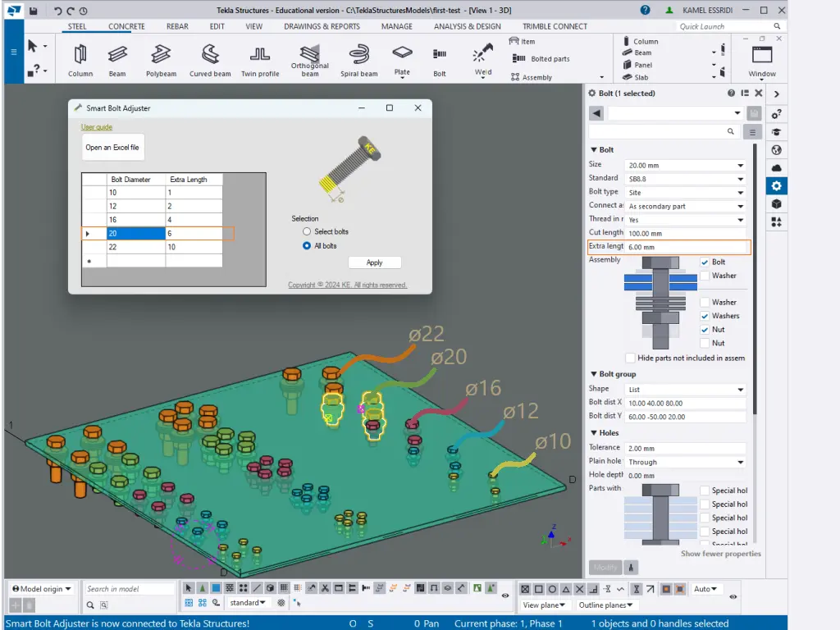Click the Search in model field

point(130,589)
